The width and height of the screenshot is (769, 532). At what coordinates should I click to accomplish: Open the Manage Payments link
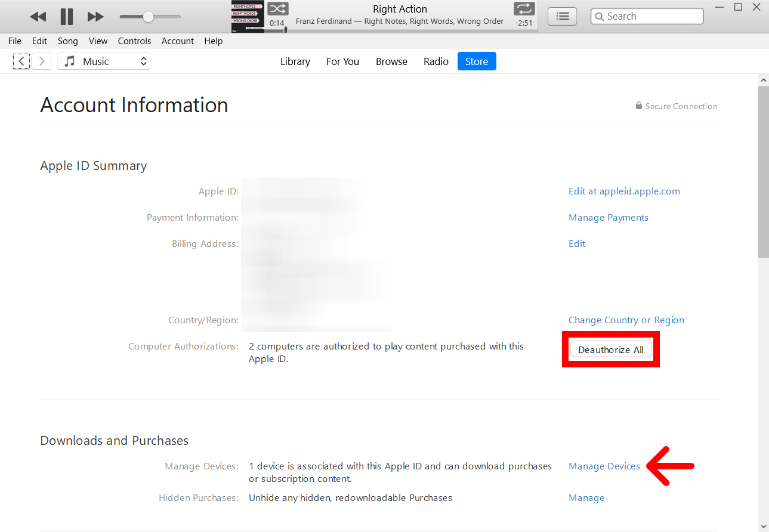pos(609,218)
